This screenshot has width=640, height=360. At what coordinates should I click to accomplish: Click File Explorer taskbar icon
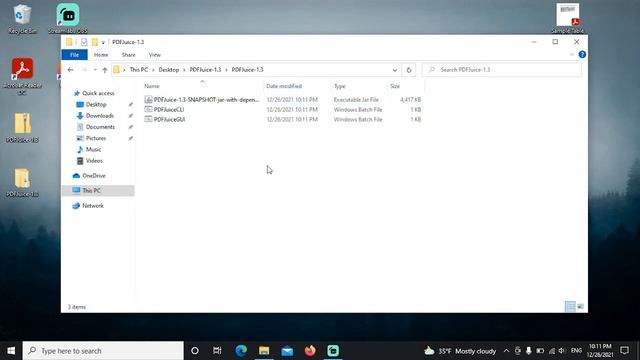264,351
